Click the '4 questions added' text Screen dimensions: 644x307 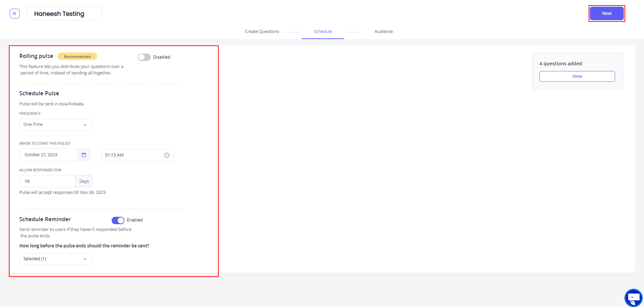coord(561,64)
